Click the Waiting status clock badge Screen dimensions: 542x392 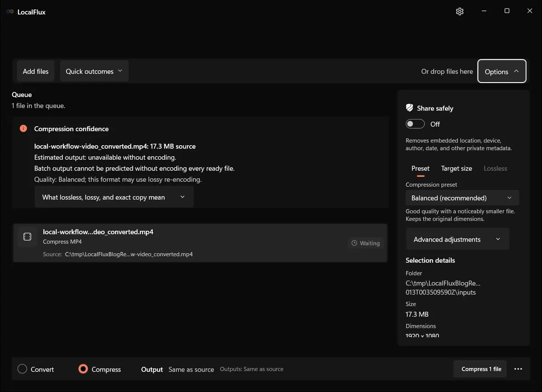point(365,243)
